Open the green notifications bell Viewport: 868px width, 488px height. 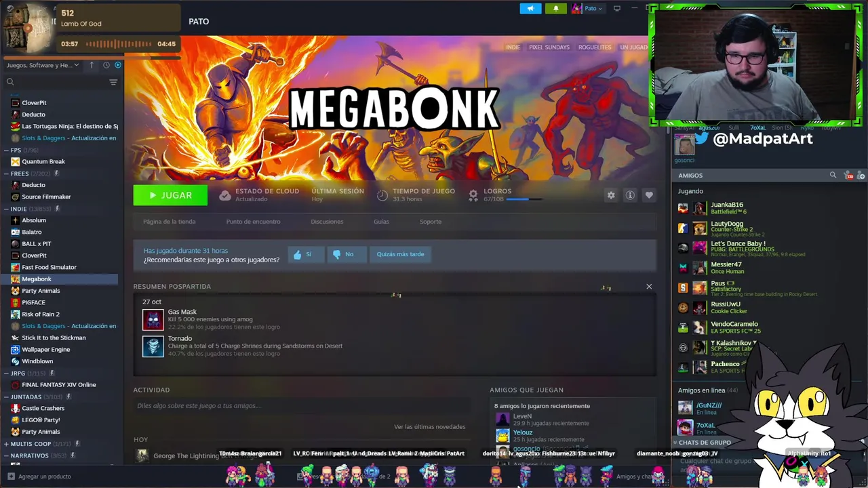click(x=555, y=8)
